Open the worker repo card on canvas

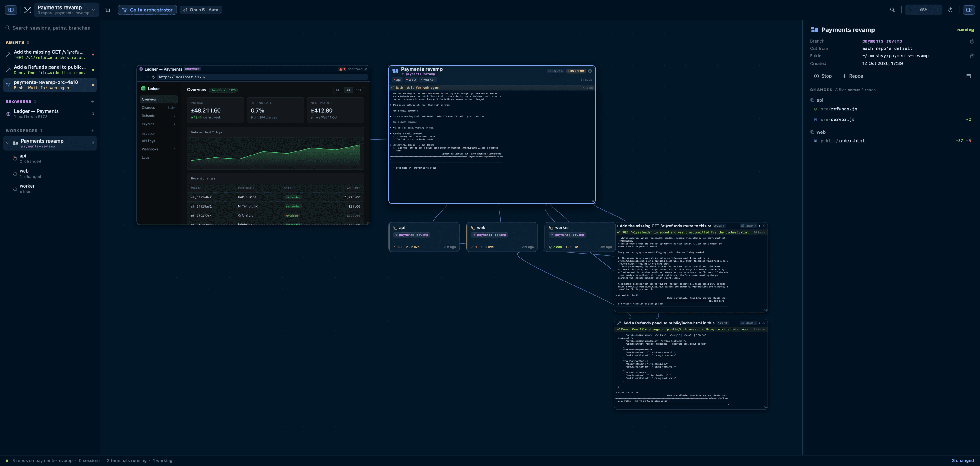coord(579,237)
